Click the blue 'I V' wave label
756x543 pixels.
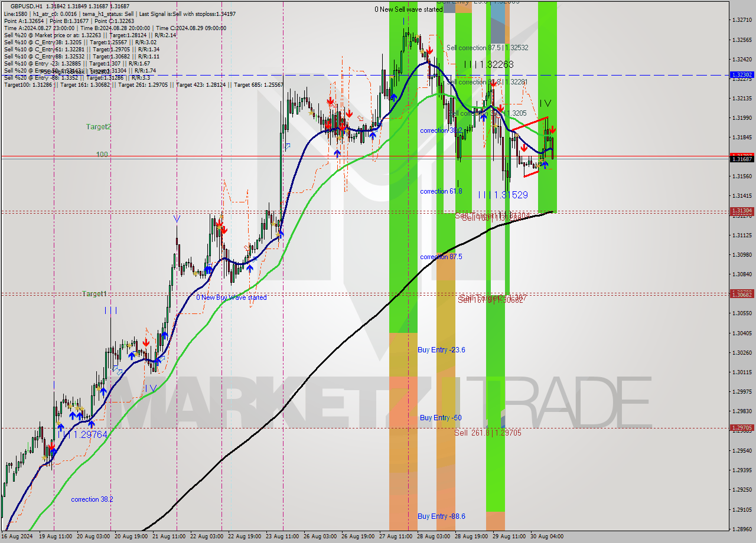(x=152, y=388)
